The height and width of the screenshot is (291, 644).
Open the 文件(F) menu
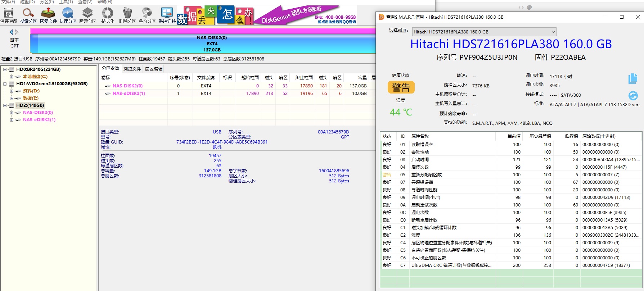(x=8, y=2)
